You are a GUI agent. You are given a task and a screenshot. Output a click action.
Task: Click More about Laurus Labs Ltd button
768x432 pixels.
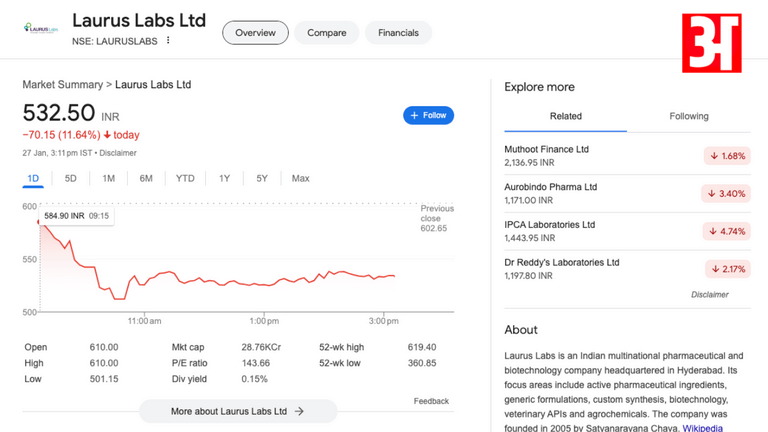(x=238, y=411)
